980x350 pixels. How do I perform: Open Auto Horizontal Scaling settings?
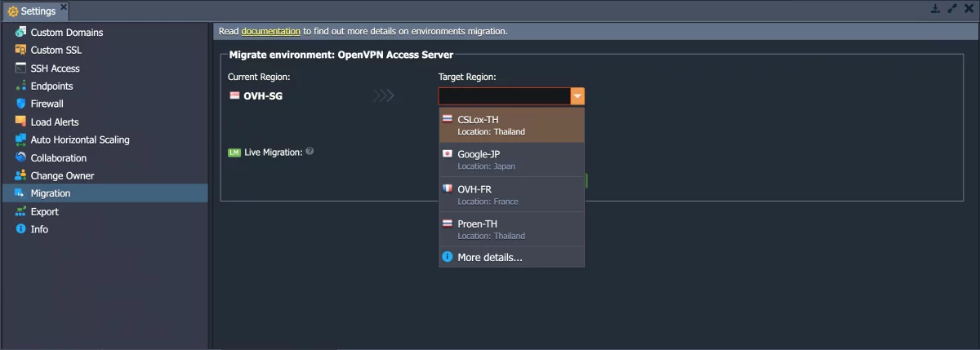point(105,140)
